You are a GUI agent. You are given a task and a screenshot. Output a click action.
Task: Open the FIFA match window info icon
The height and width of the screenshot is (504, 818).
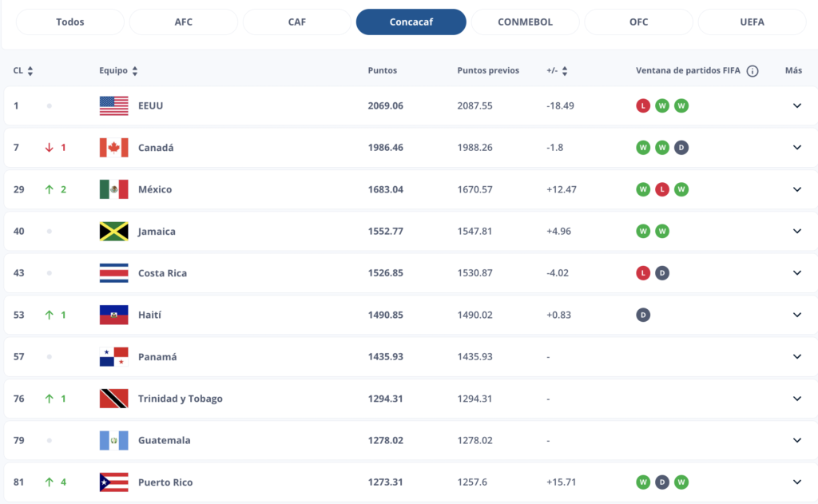(752, 71)
